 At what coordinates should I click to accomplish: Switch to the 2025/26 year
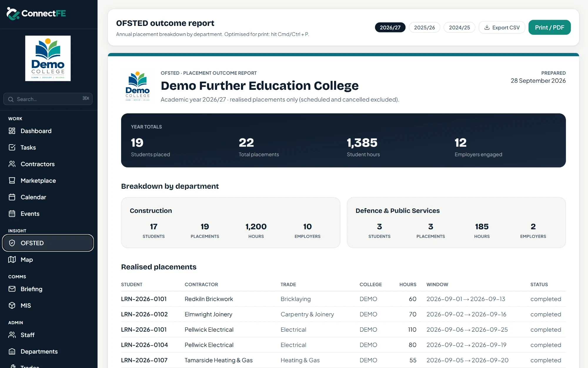point(424,27)
